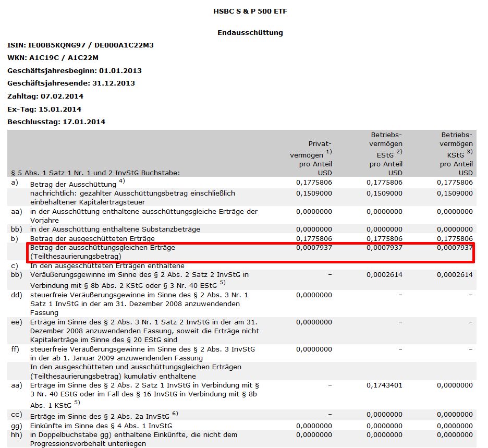Viewport: 488px width, 448px height.
Task: Click the ISIN line 'IE00B5KQNG97 / DE000A1C22M3'
Action: [x=80, y=45]
